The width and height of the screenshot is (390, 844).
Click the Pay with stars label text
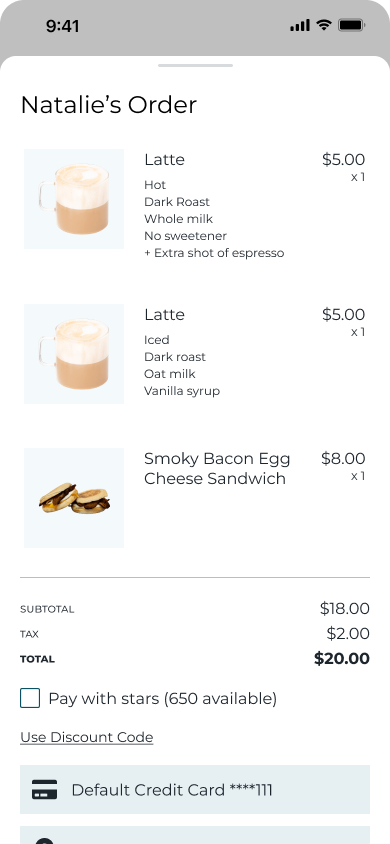(x=162, y=699)
